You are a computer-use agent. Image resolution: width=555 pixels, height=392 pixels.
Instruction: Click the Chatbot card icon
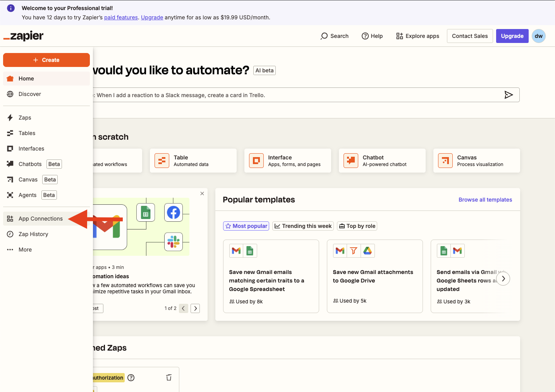(x=351, y=161)
